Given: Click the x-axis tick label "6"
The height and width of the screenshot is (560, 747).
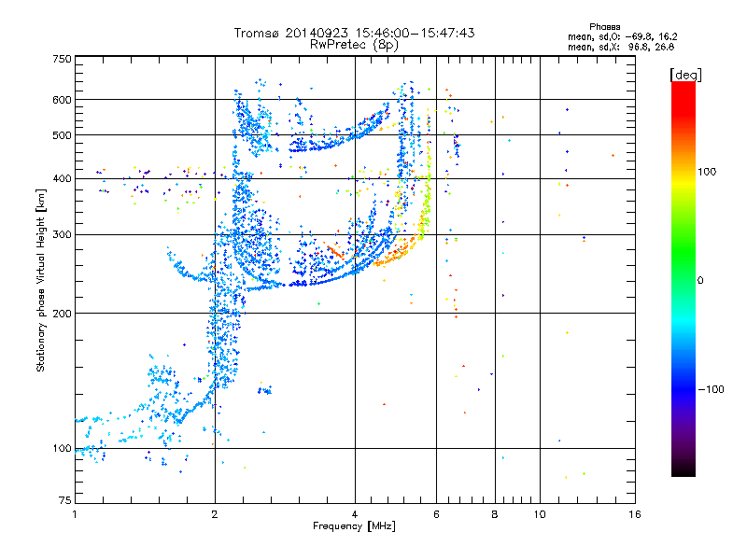Looking at the screenshot, I should (436, 514).
